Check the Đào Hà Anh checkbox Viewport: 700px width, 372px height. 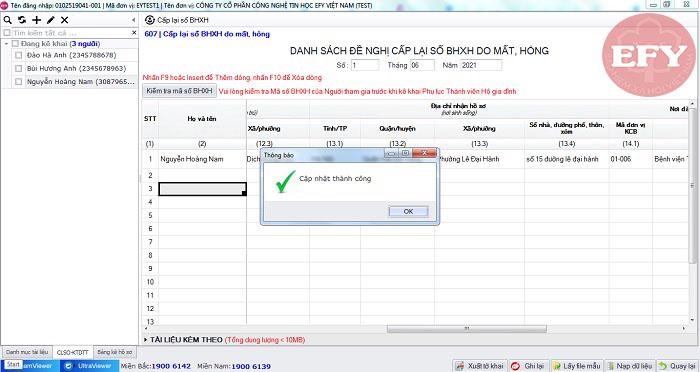[18, 55]
